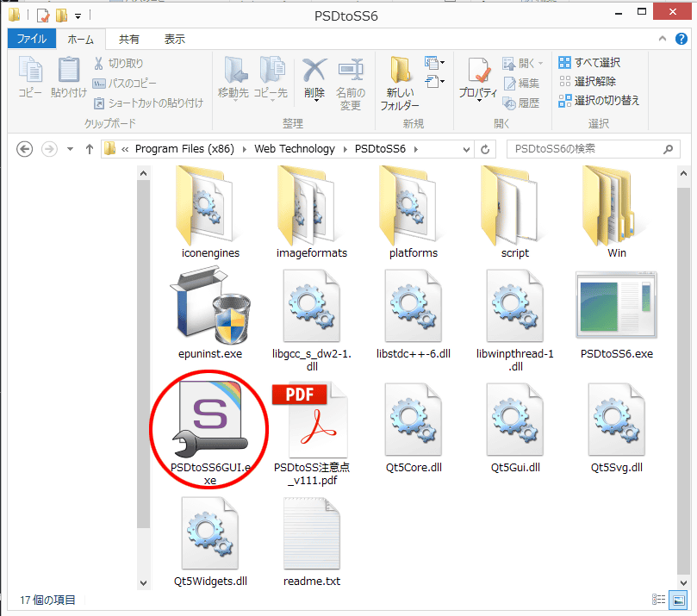Image resolution: width=697 pixels, height=616 pixels.
Task: Select libgcc_s_dw2-1.dll file
Action: 312,320
